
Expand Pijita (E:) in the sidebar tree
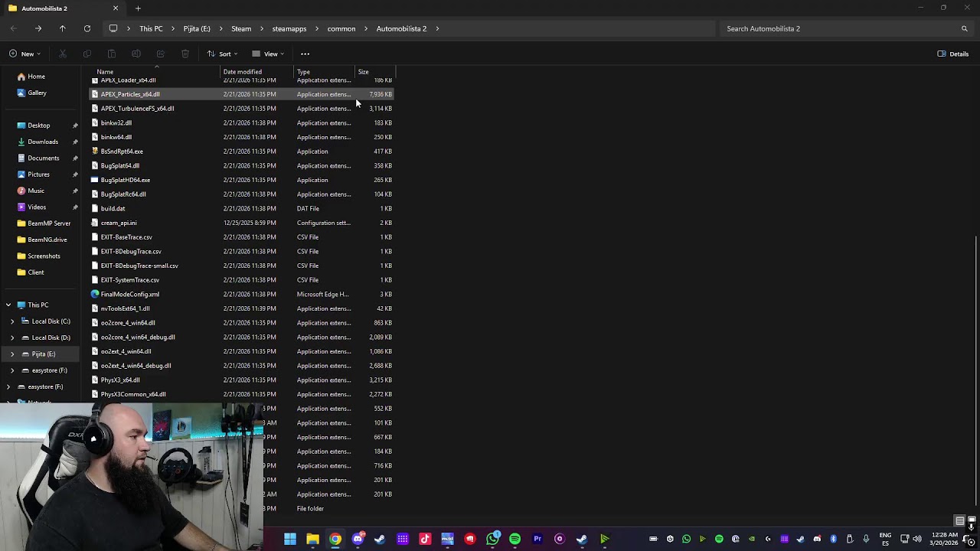tap(12, 354)
